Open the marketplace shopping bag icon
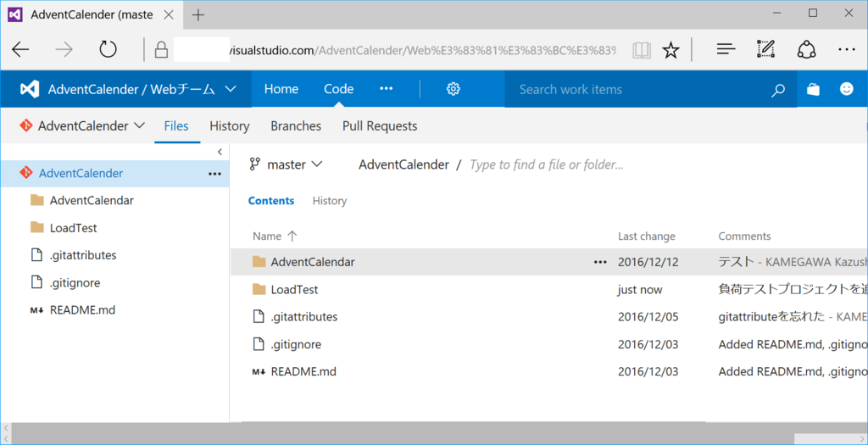Screen dimensions: 868x445 point(813,89)
